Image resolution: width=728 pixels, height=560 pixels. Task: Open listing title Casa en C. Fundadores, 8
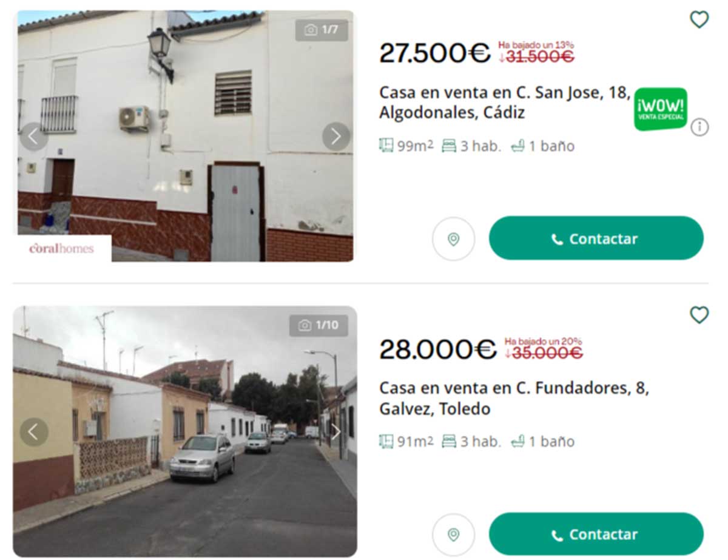(x=514, y=399)
